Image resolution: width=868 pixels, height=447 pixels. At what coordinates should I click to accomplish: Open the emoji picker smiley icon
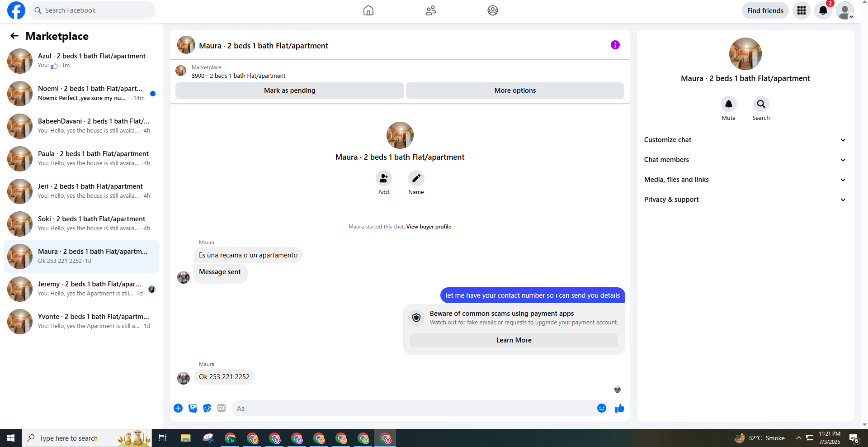point(602,408)
